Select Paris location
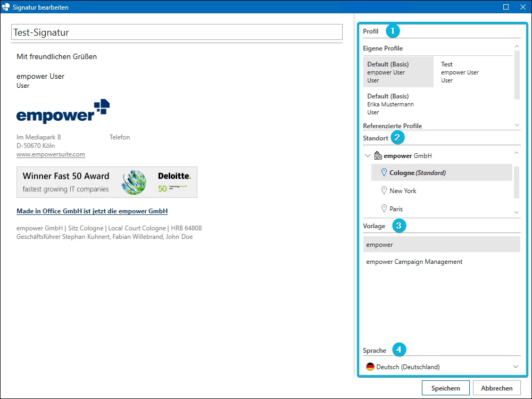Screen dimensions: 532x399 pos(442,209)
